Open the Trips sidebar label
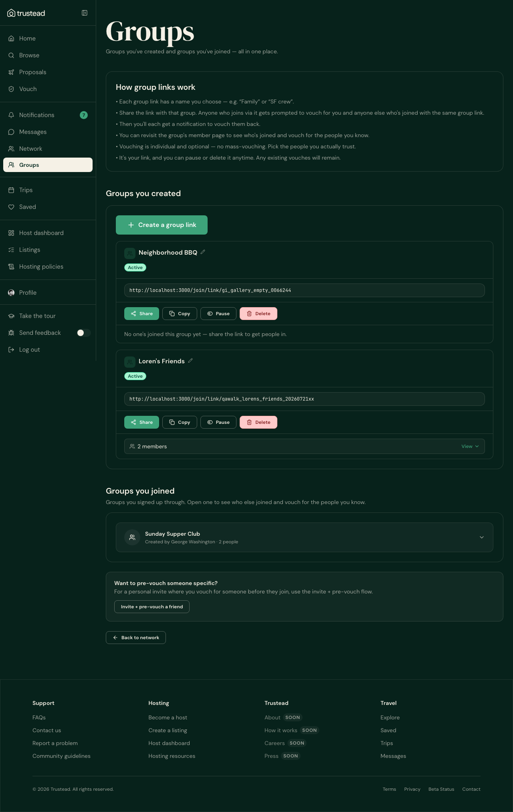 [x=26, y=190]
